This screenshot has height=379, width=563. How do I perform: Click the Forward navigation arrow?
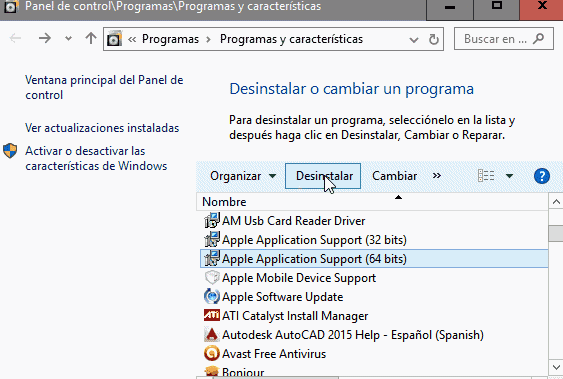pyautogui.click(x=45, y=38)
